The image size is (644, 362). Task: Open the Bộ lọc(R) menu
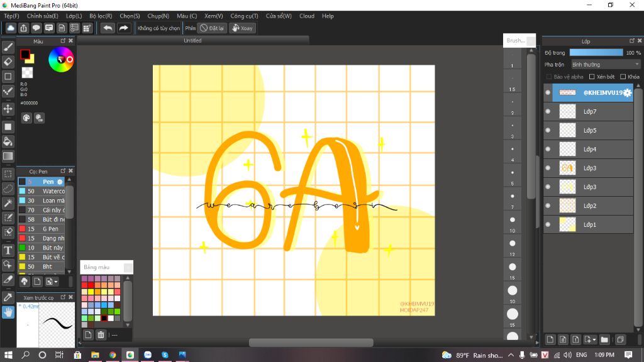pos(101,16)
